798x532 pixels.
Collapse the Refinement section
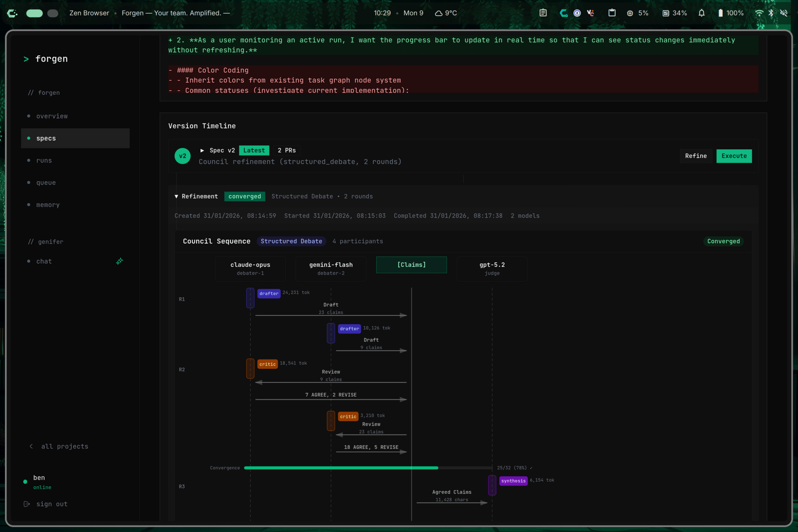177,197
